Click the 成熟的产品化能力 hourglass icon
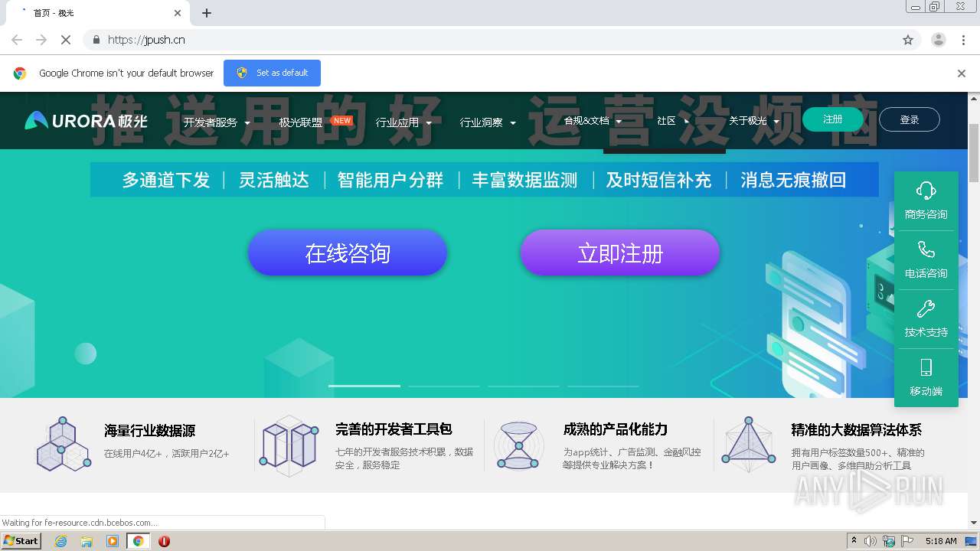The image size is (980, 551). pos(518,445)
